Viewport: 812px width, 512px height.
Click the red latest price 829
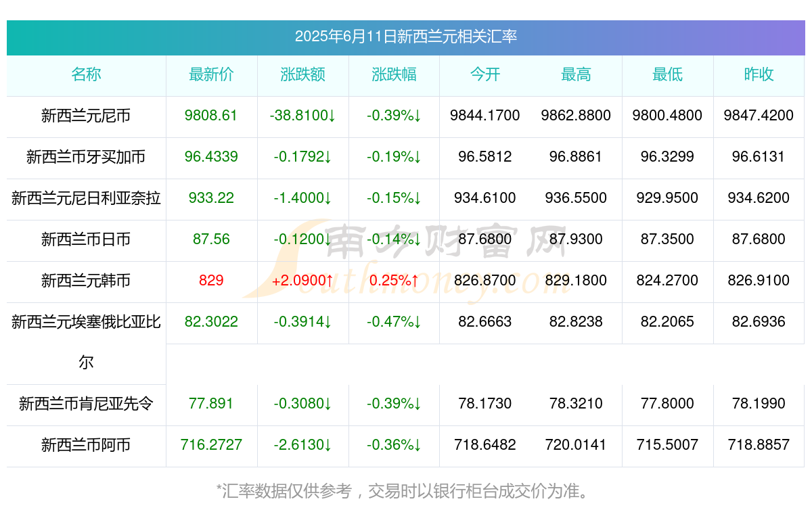tap(211, 281)
